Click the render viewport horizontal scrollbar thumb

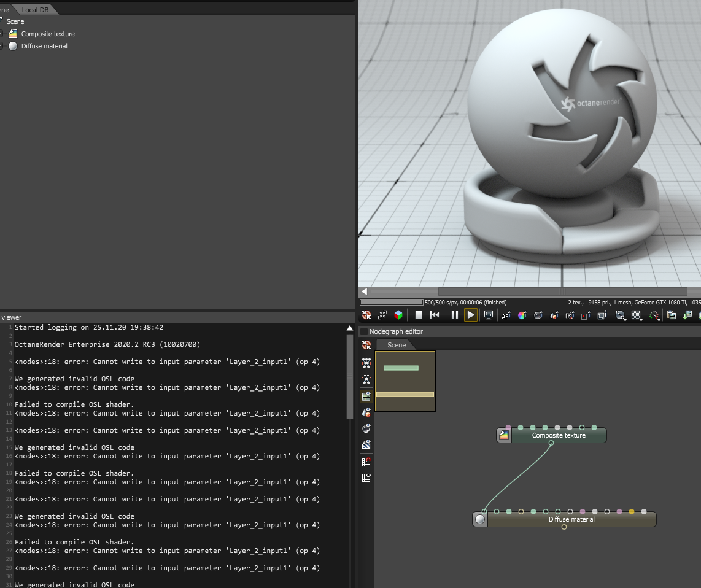click(562, 292)
